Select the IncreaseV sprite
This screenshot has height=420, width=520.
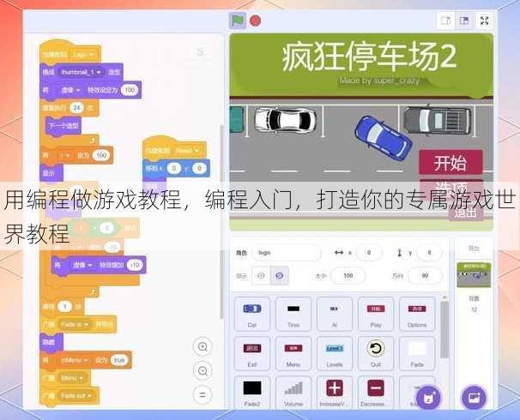[335, 393]
